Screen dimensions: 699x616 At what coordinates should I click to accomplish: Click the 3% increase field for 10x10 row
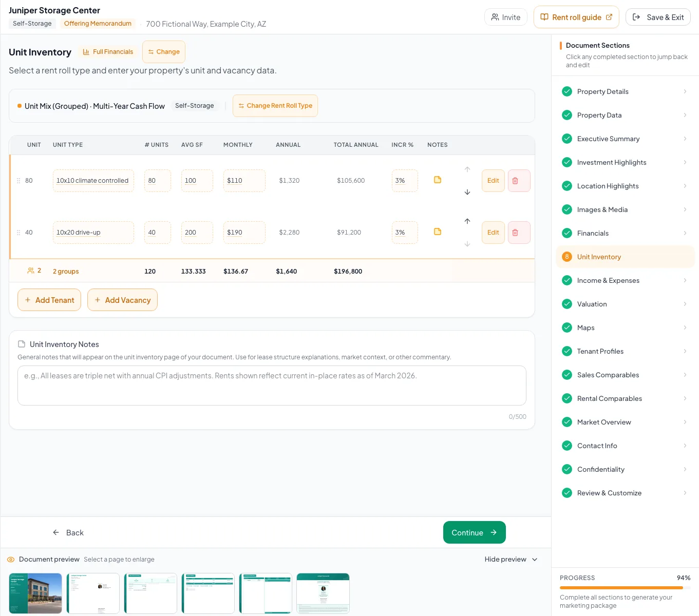pos(405,181)
